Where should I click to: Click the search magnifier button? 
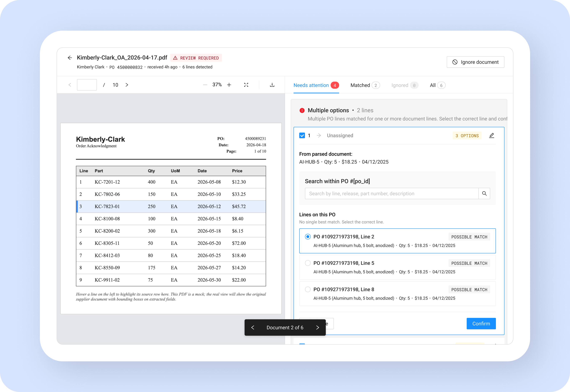click(484, 194)
